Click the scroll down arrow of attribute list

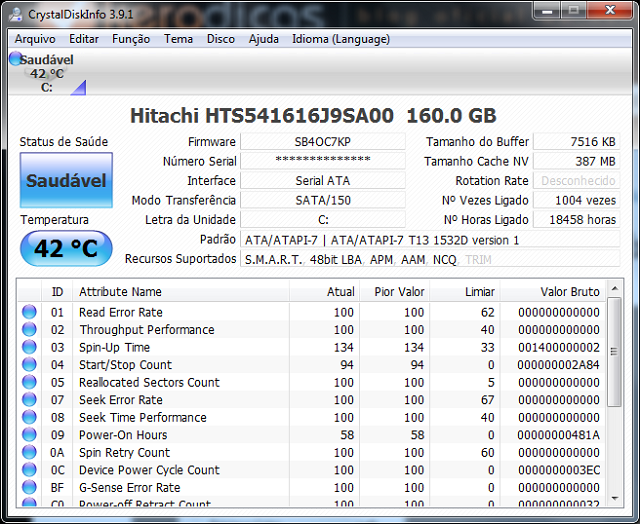(x=614, y=498)
